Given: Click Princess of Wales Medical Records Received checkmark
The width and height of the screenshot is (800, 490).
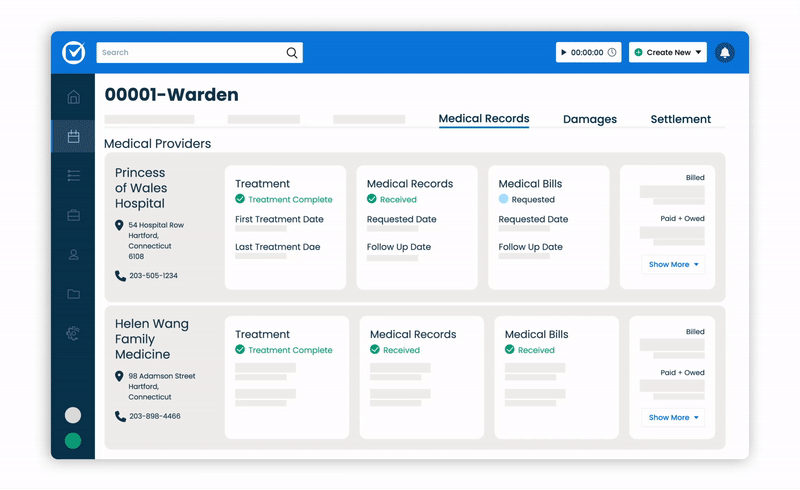Looking at the screenshot, I should (x=371, y=199).
